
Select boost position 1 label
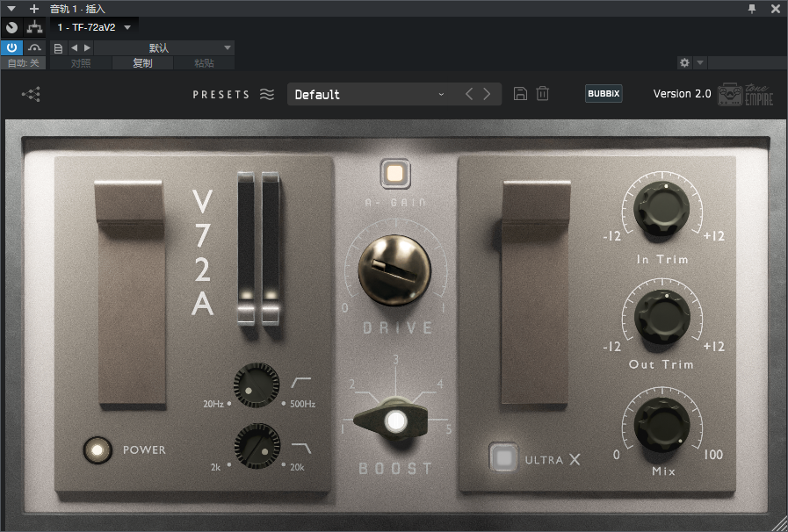coord(343,429)
